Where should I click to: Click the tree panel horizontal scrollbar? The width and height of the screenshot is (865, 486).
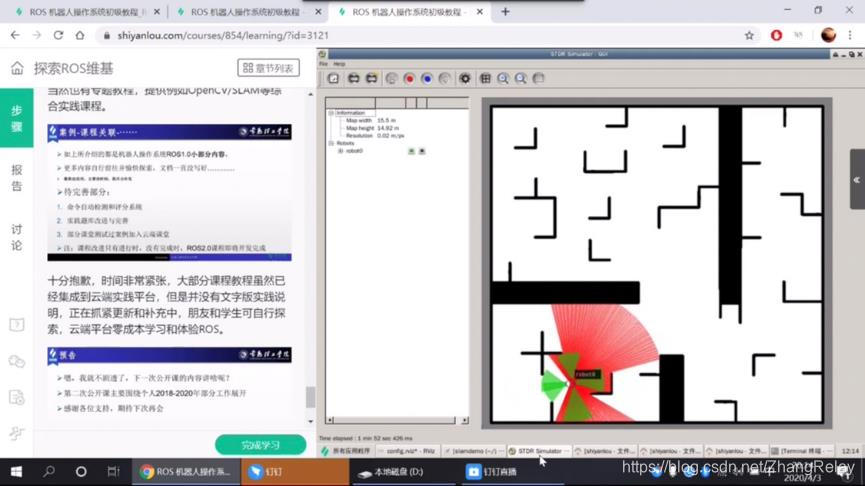coord(395,420)
